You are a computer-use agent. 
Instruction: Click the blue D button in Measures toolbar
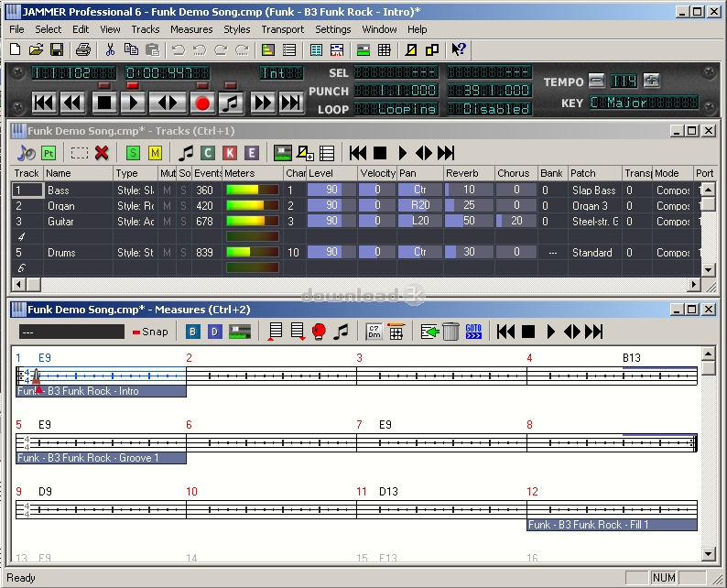coord(214,332)
